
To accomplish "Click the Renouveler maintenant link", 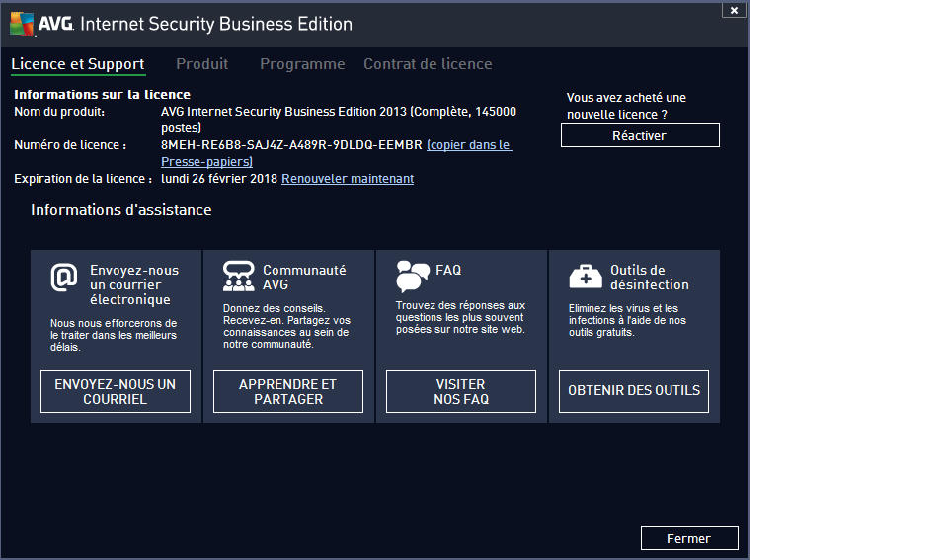I will pos(348,179).
